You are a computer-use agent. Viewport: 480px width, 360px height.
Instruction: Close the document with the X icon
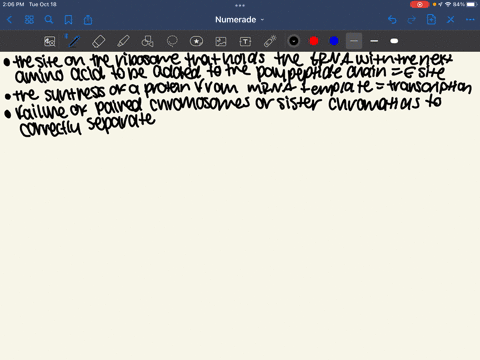click(451, 20)
